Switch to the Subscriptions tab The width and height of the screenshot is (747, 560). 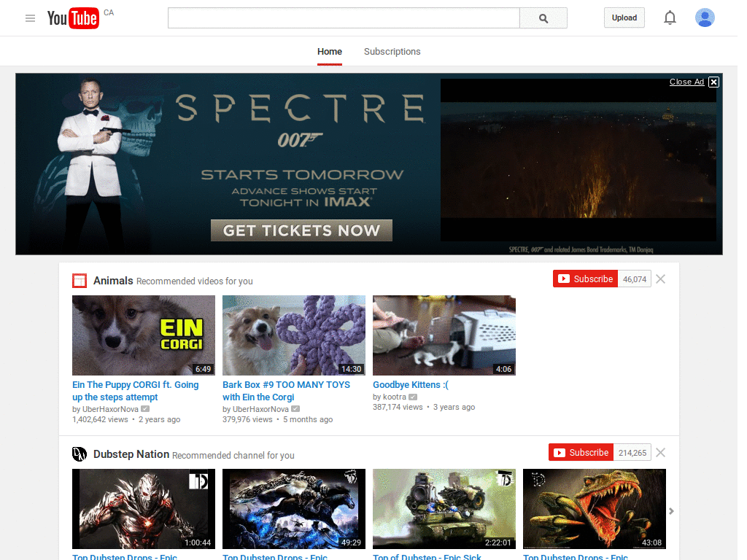[x=392, y=52]
